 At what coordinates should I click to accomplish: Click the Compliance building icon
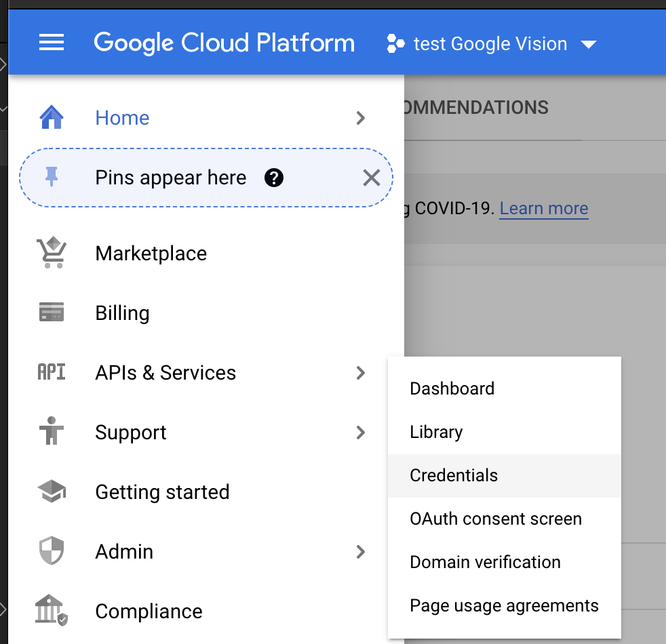pos(52,610)
